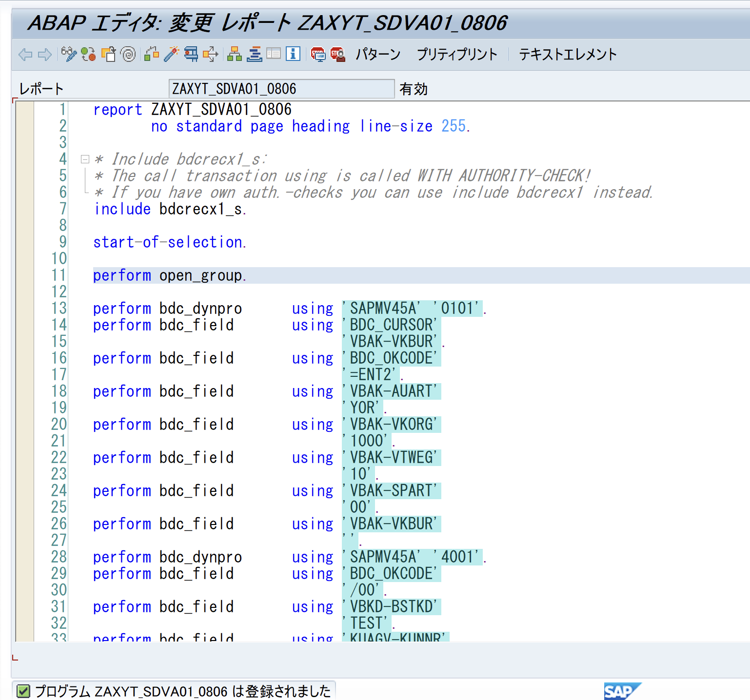Screen dimensions: 750x700
Task: Set external breakpoint with stop-person icon
Action: [337, 54]
